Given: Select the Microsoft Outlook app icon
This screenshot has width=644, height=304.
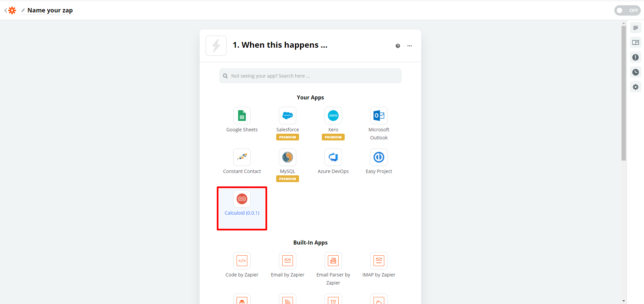Looking at the screenshot, I should click(x=379, y=116).
